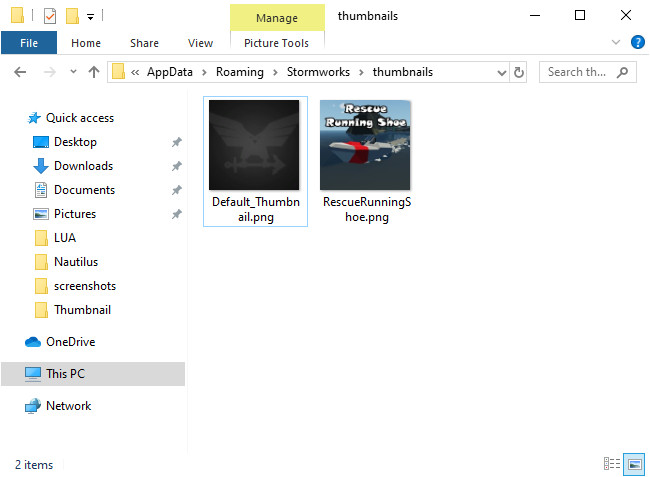Refresh the thumbnails folder
650x477 pixels.
(x=518, y=73)
